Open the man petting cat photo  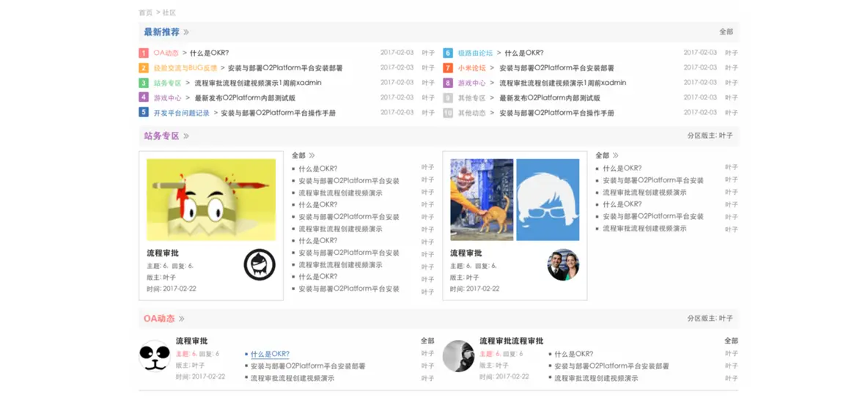click(x=482, y=200)
